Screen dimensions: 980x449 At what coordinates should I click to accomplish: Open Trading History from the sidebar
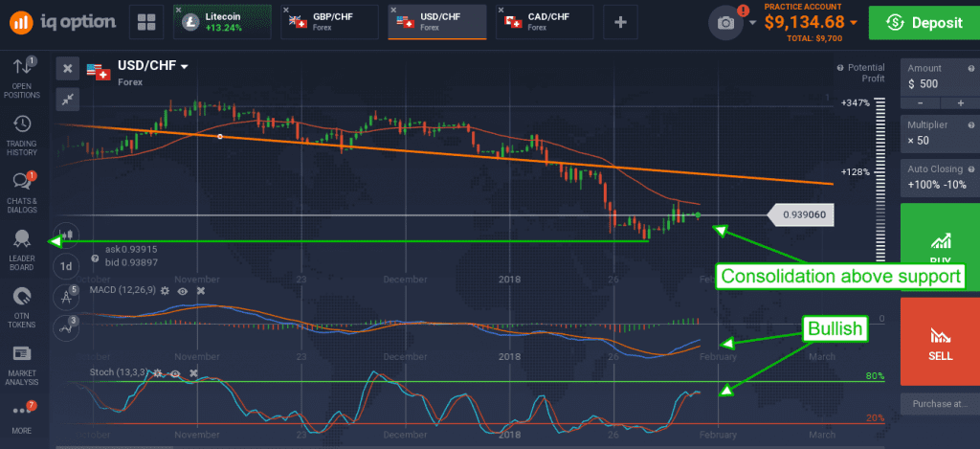[x=22, y=135]
